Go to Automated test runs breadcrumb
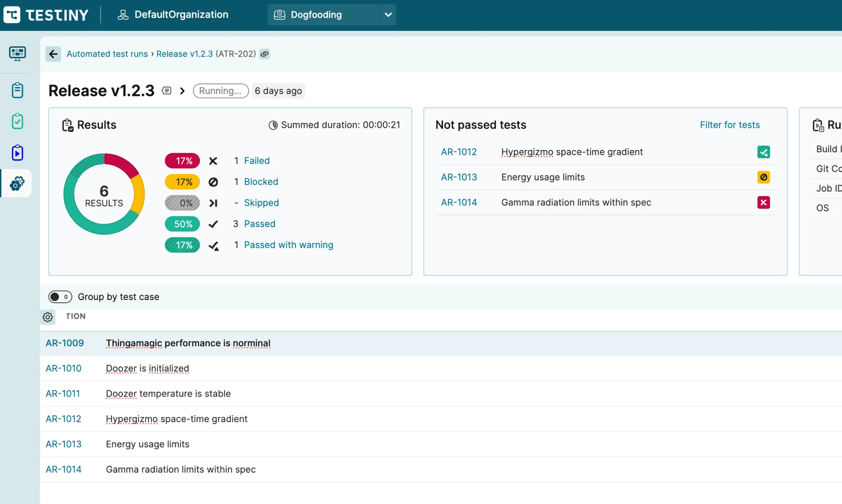 [107, 54]
